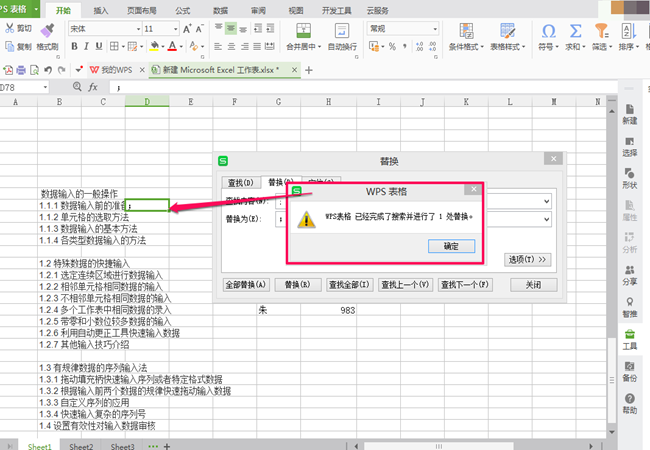Click the Sum sigma icon

point(575,31)
